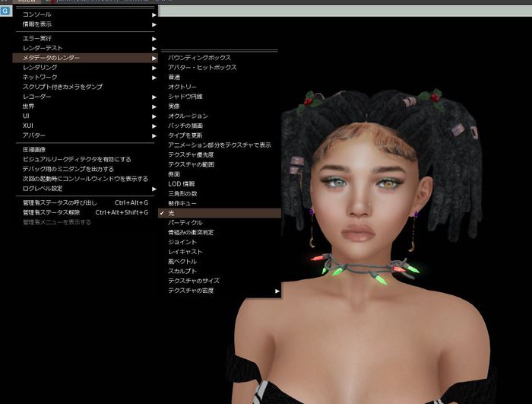Enable the 普通 metadata option
The width and height of the screenshot is (532, 404).
220,77
